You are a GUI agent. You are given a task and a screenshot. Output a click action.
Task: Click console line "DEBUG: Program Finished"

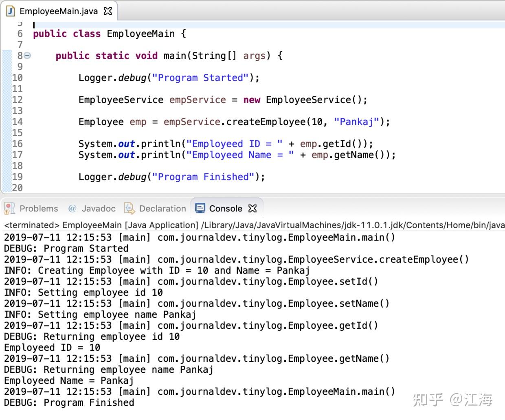pyautogui.click(x=69, y=402)
